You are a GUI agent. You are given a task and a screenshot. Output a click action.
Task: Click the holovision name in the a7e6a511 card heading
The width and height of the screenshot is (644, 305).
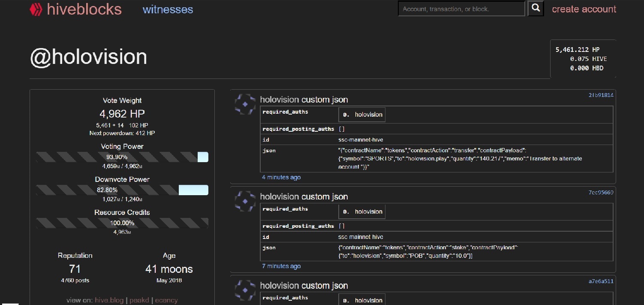click(280, 286)
